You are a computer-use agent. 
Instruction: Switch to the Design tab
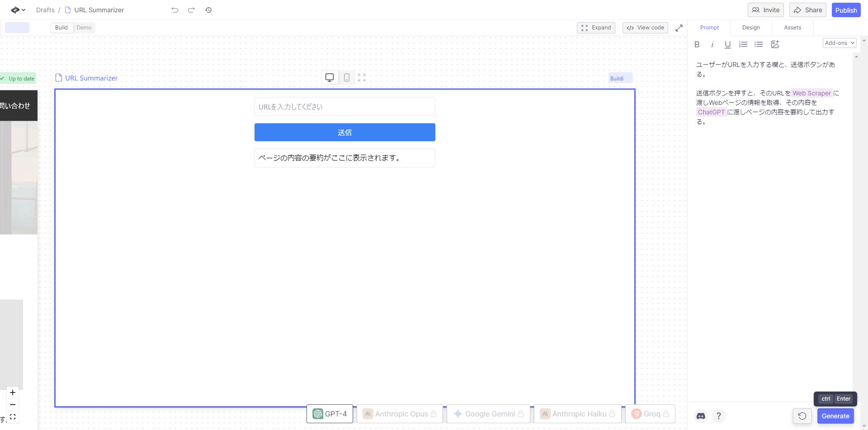(750, 28)
